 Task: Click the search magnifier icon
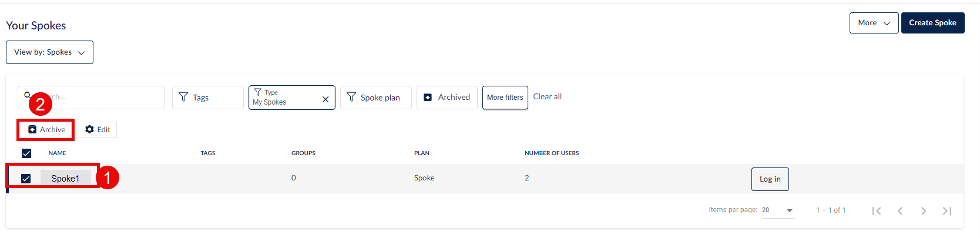[x=28, y=95]
